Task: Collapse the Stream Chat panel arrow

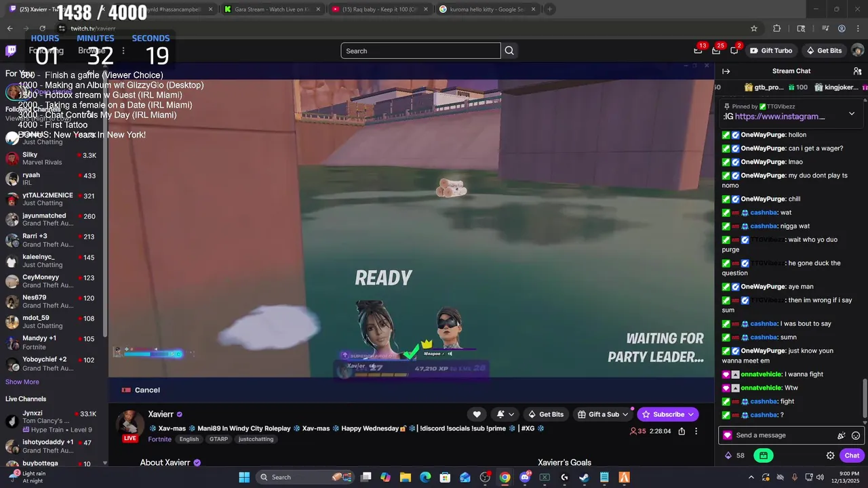Action: coord(726,71)
